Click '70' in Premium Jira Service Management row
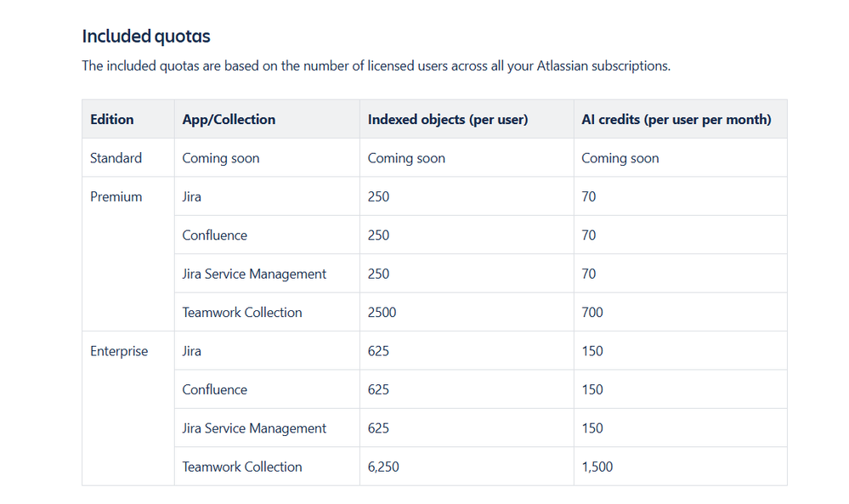Image resolution: width=849 pixels, height=504 pixels. (589, 274)
